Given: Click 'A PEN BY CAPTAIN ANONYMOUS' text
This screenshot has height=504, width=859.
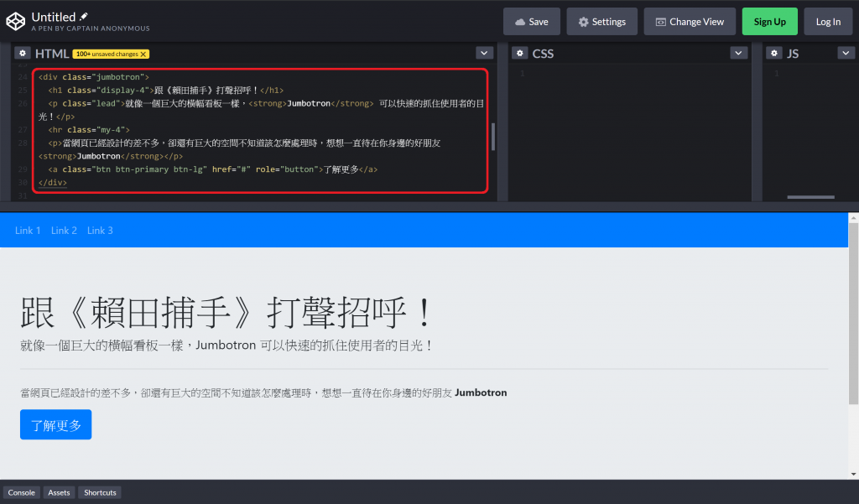Looking at the screenshot, I should tap(91, 29).
